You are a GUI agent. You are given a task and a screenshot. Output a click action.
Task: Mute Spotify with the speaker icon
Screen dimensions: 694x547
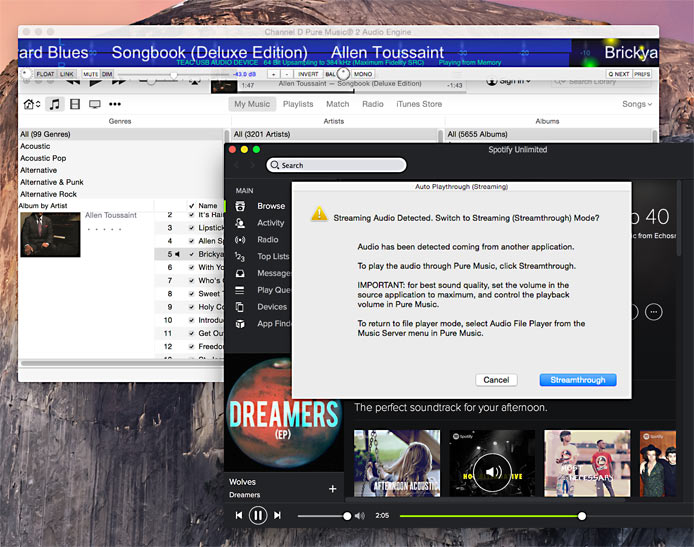coord(360,516)
